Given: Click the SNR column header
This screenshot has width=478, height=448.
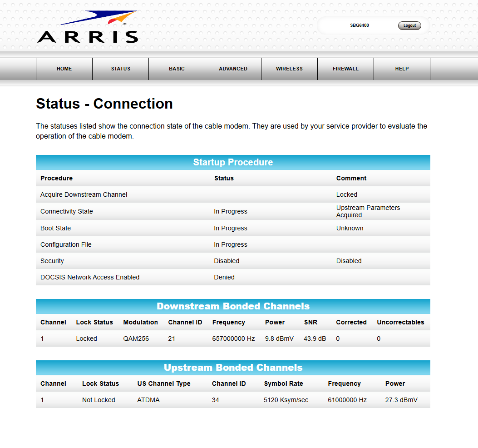Looking at the screenshot, I should [x=310, y=322].
